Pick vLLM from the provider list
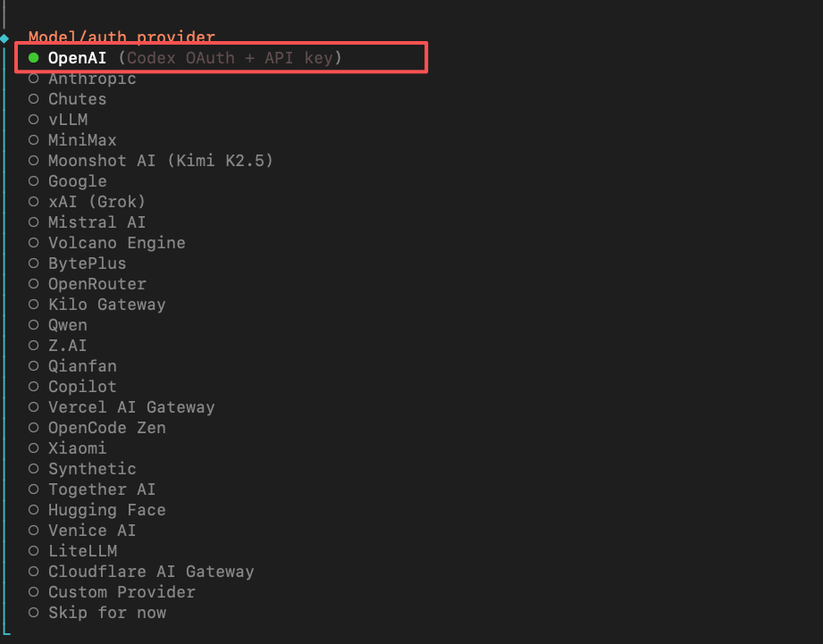This screenshot has height=644, width=823. coord(68,120)
